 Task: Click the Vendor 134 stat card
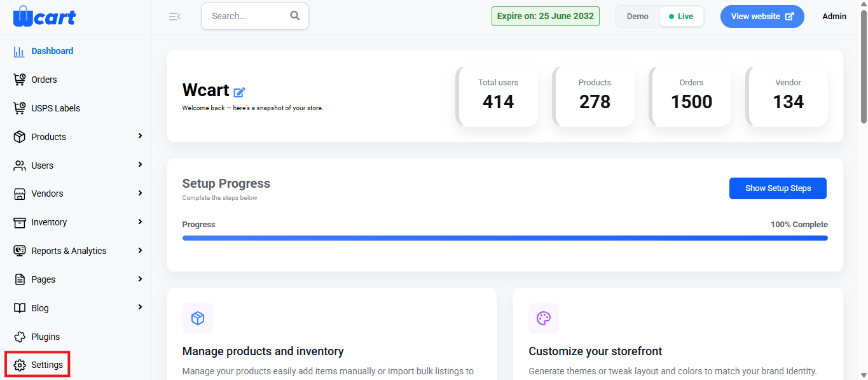(787, 96)
